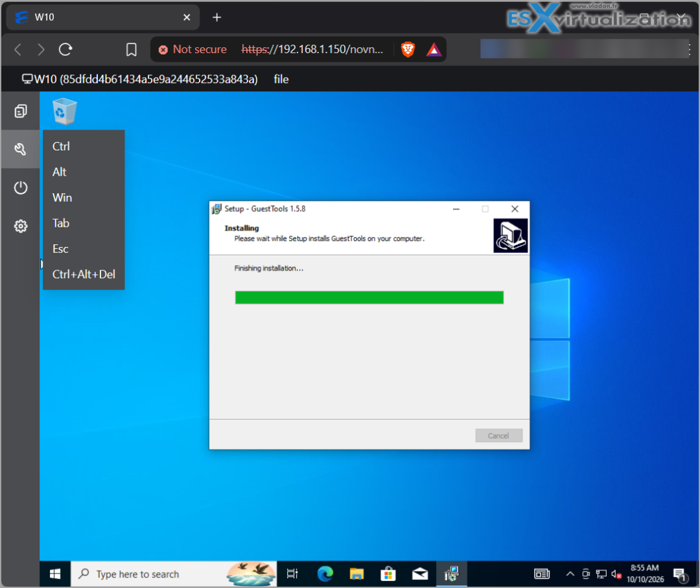The height and width of the screenshot is (588, 700).
Task: Open Task View on the taskbar
Action: (292, 574)
